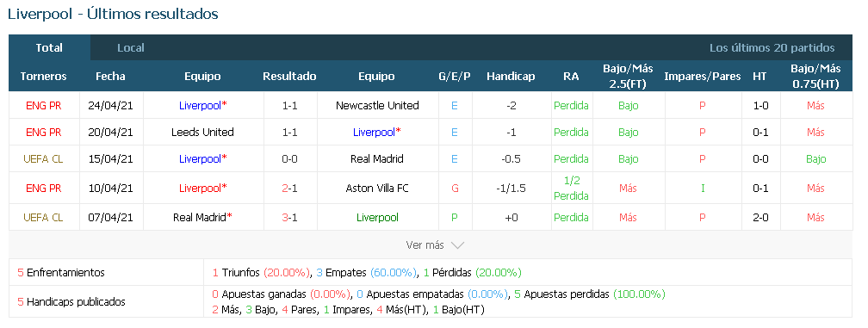Click ENG PR tournament in first row

tap(44, 106)
